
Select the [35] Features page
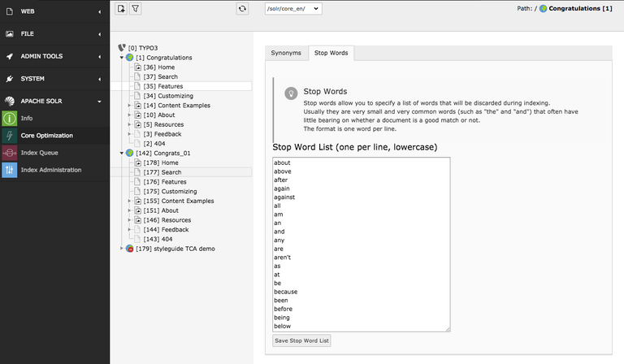click(x=166, y=86)
